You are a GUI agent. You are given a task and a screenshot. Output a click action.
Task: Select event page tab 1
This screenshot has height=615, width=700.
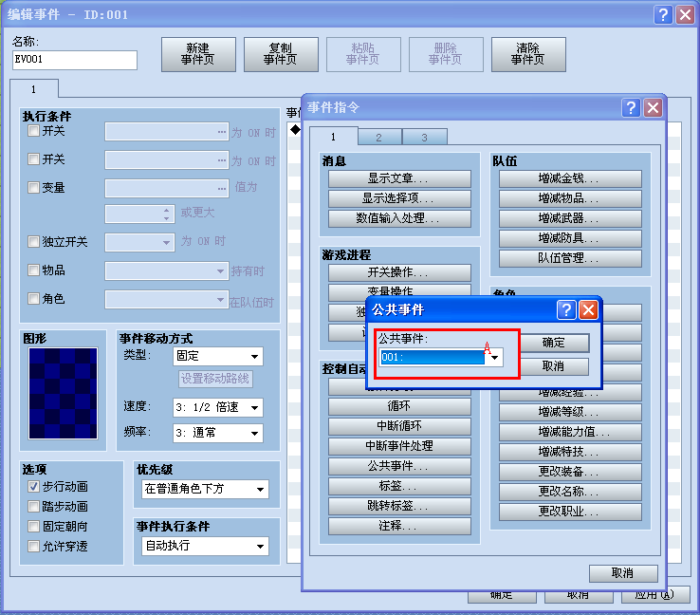point(34,89)
